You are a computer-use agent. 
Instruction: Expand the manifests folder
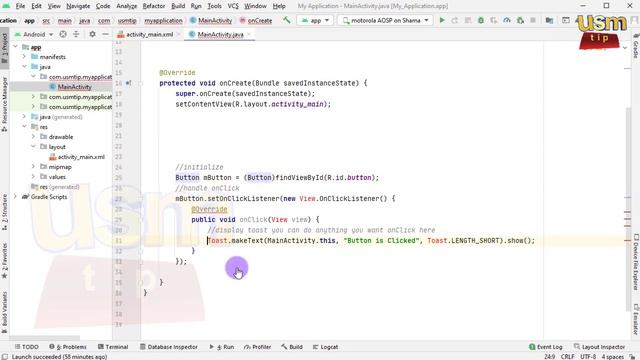point(24,57)
